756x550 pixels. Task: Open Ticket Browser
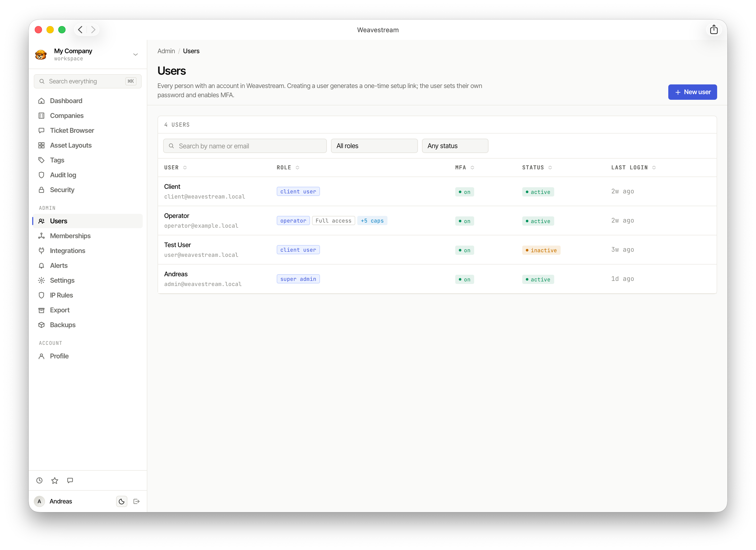pos(72,130)
